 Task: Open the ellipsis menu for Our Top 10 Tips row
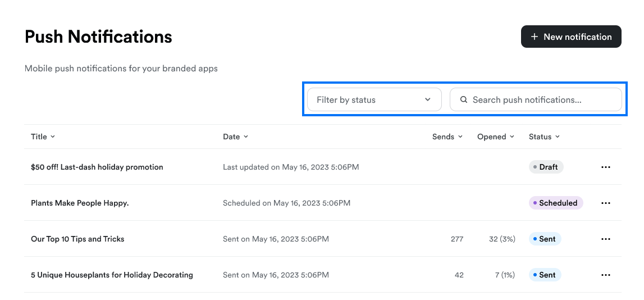(605, 239)
